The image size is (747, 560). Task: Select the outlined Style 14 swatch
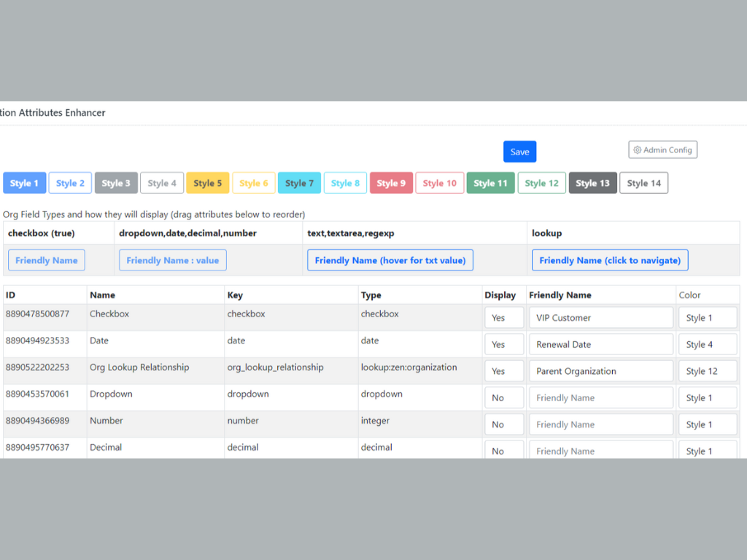643,183
